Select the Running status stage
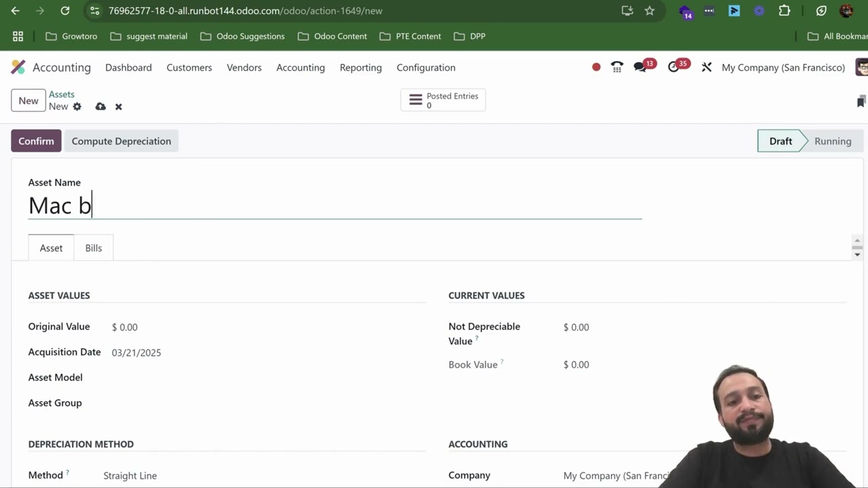Image resolution: width=868 pixels, height=488 pixels. coord(833,141)
